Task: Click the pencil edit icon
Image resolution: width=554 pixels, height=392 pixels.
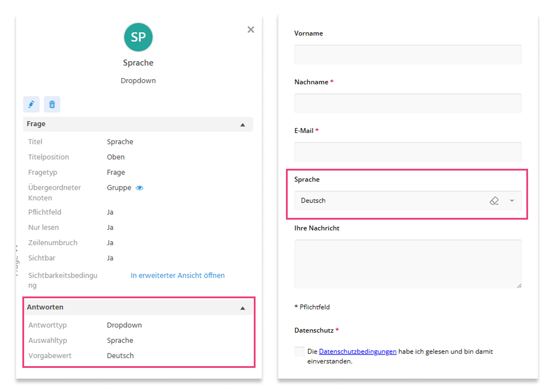Action: click(x=31, y=104)
